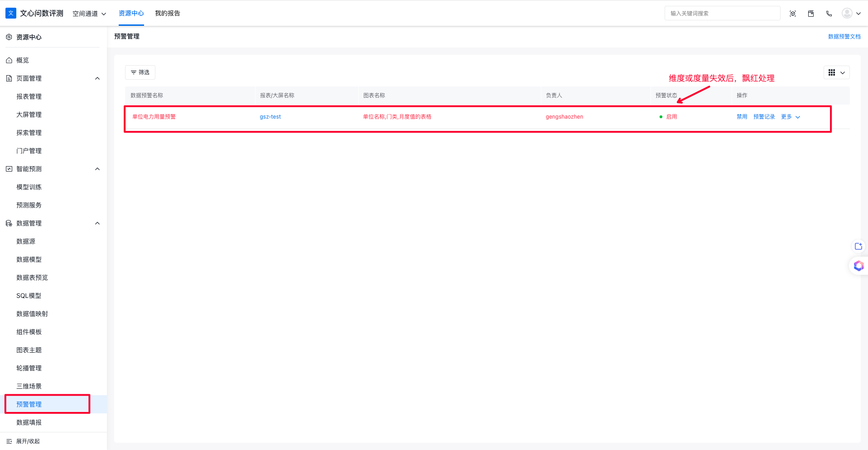Expand the 更多 actions dropdown
This screenshot has width=868, height=450.
(x=791, y=117)
